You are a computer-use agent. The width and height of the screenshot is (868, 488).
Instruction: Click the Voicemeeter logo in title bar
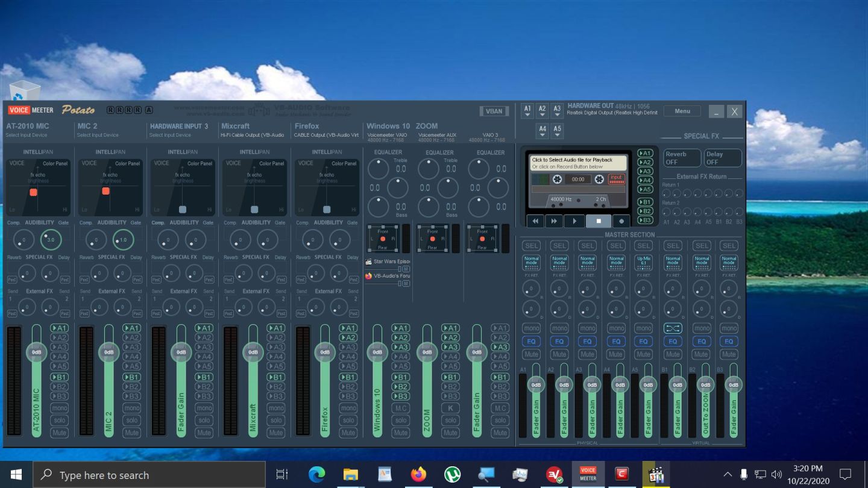(x=31, y=110)
